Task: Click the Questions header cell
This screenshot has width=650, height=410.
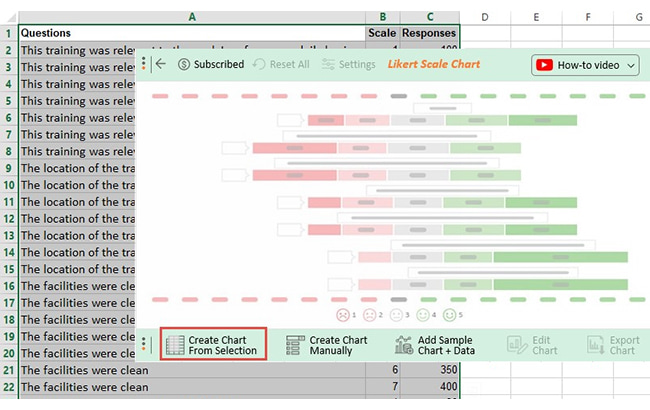Action: click(192, 33)
